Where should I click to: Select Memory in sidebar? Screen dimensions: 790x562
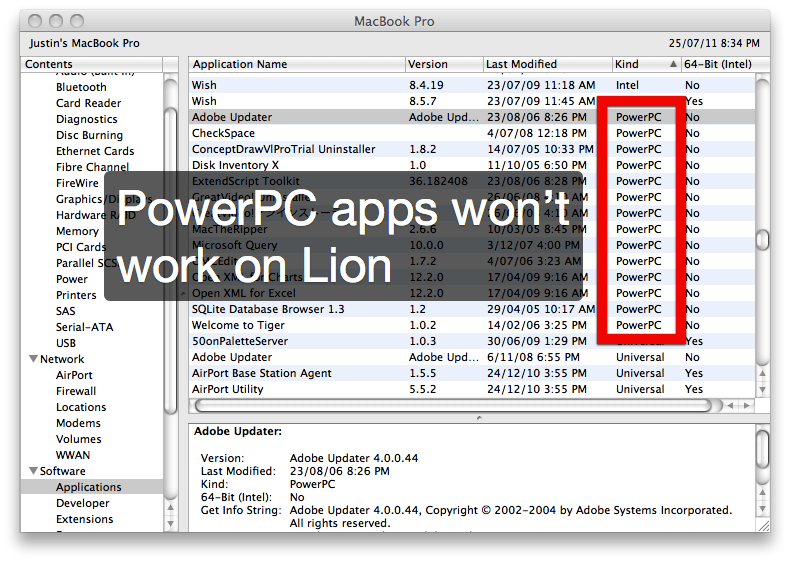pos(77,231)
